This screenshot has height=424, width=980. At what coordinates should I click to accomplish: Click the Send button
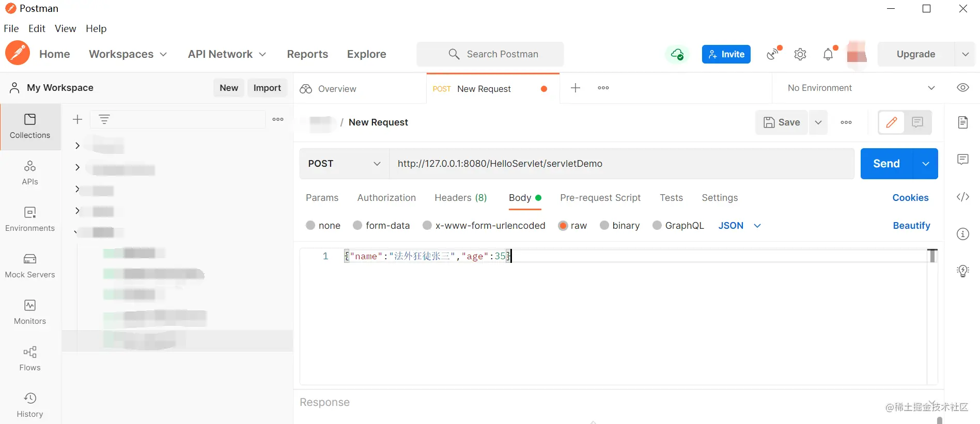point(886,164)
